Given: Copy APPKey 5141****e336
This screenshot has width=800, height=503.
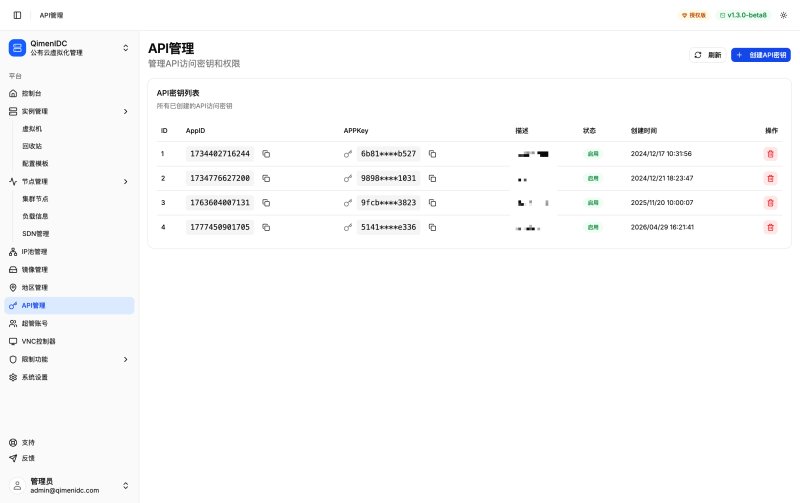Looking at the screenshot, I should (432, 227).
